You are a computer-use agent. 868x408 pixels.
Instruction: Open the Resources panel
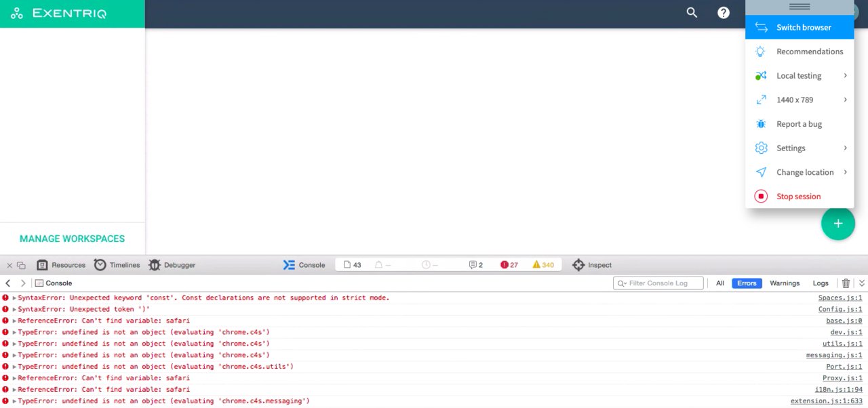pyautogui.click(x=61, y=265)
